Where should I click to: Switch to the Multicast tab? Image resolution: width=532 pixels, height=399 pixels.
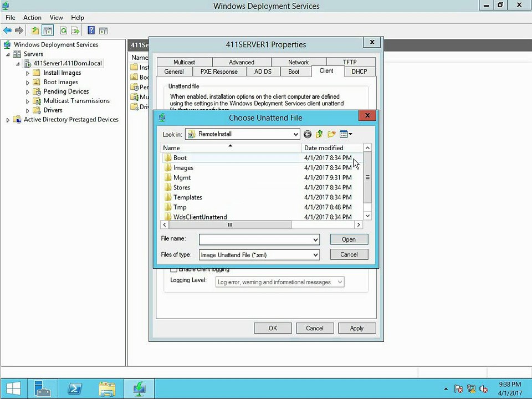click(184, 62)
